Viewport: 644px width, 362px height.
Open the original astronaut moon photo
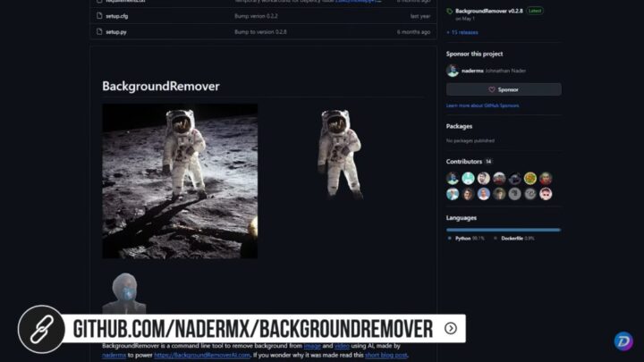pyautogui.click(x=180, y=181)
